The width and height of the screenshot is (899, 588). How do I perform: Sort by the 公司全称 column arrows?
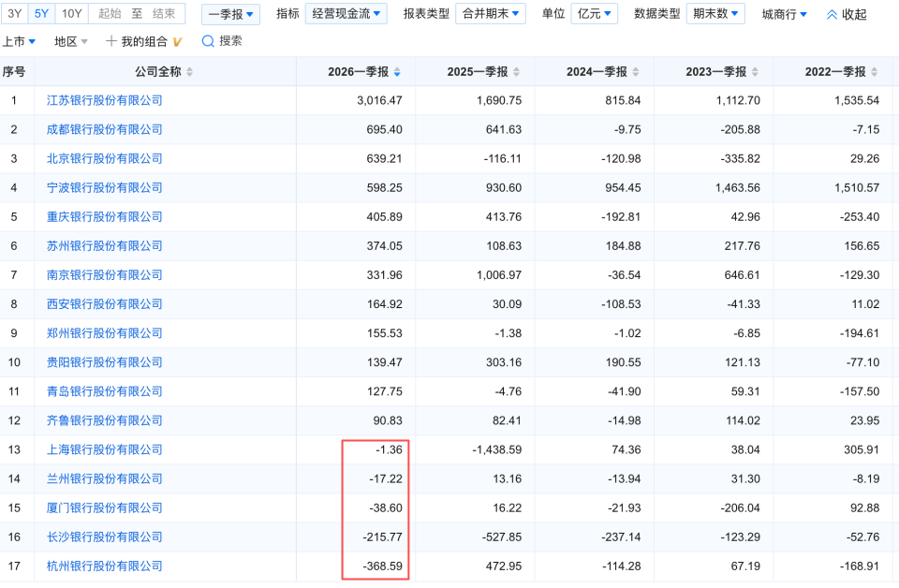coord(190,72)
